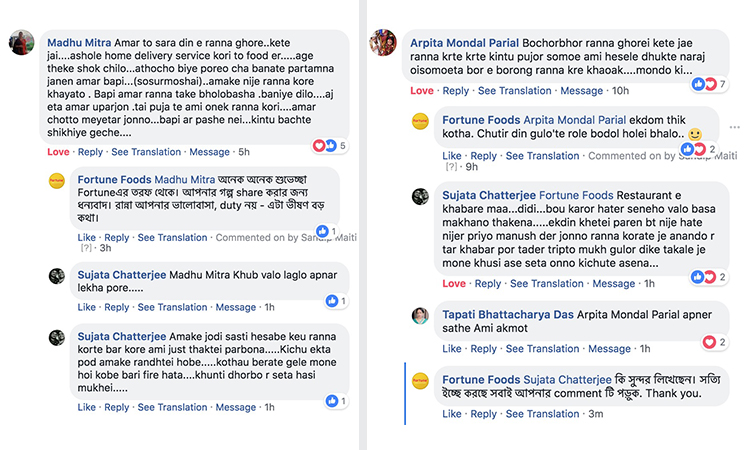750x450 pixels.
Task: Open reactions on Madhu Mitra's top comment
Action: click(331, 145)
